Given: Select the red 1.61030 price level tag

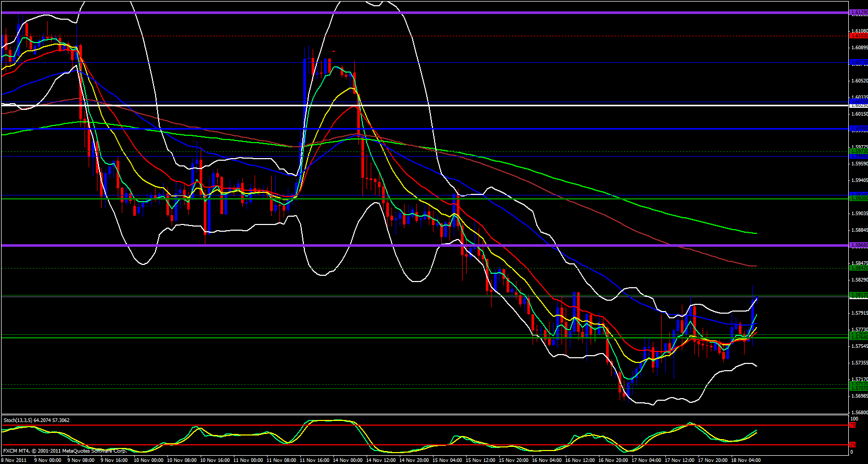Looking at the screenshot, I should tap(858, 36).
